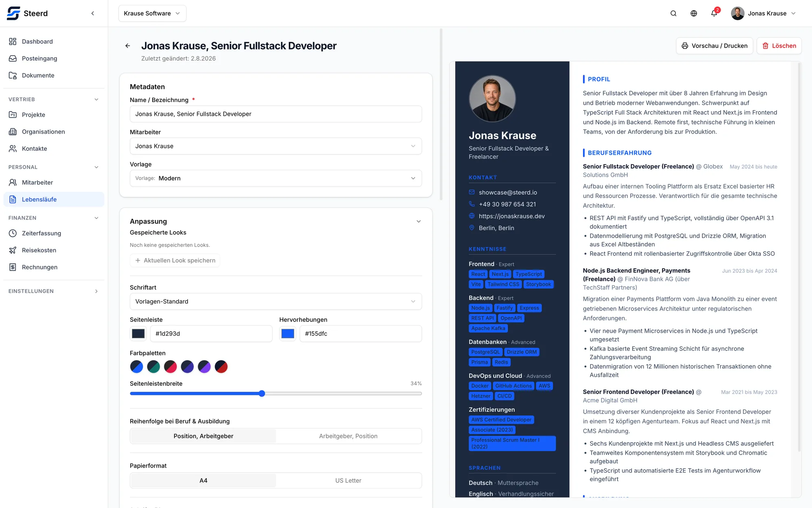Expand the Einstellungen sidebar section
Screen dimensions: 812x508
pos(96,291)
